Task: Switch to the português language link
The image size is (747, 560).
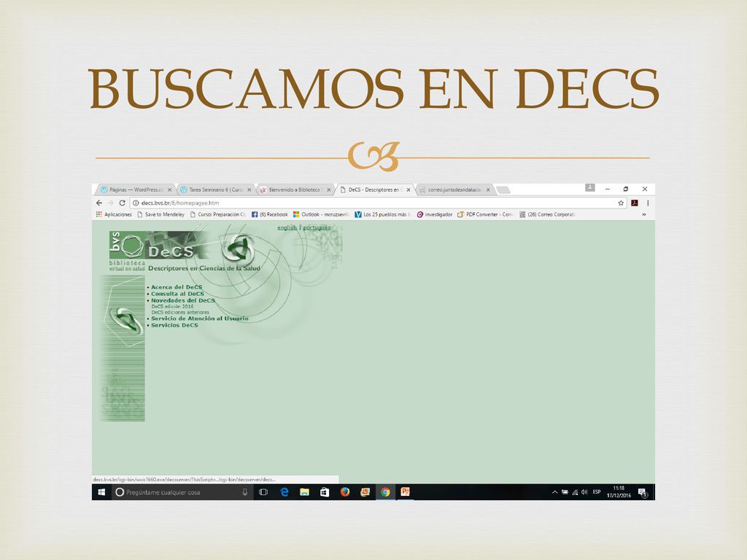Action: coord(317,227)
